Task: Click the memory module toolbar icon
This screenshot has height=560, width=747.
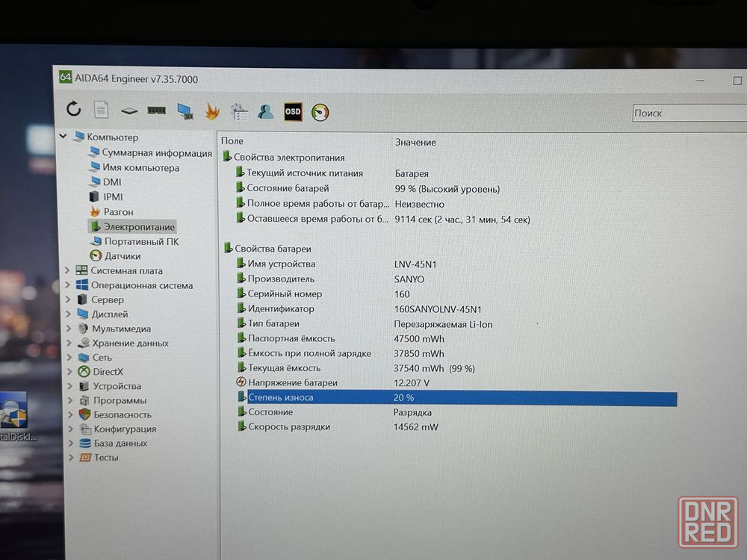Action: [156, 111]
